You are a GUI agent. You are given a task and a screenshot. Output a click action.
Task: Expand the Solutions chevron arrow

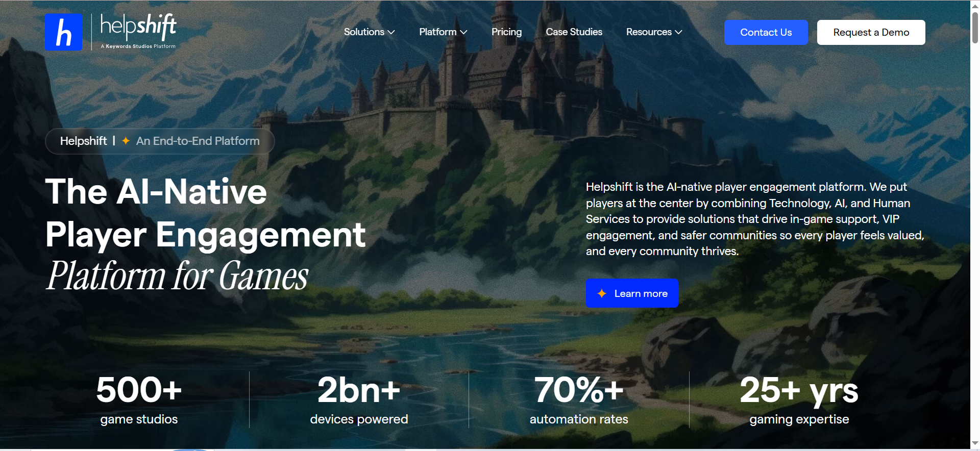(x=391, y=32)
